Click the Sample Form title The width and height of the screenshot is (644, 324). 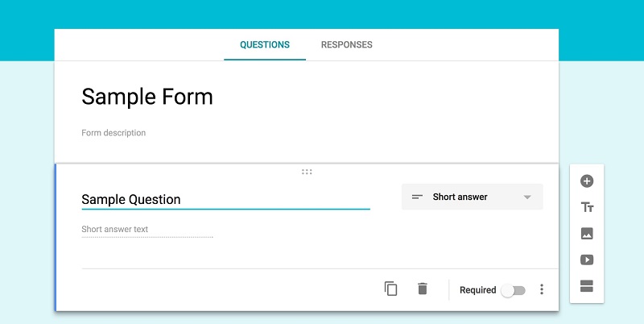147,98
